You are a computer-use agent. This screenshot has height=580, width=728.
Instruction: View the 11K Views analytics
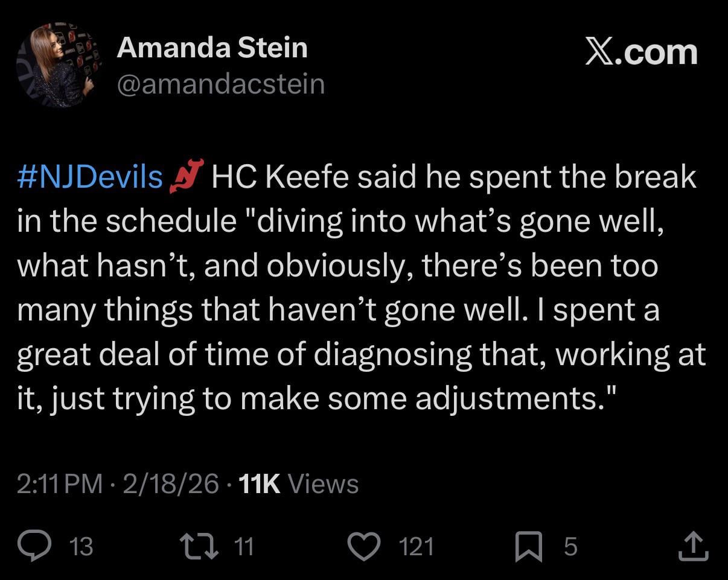tap(299, 484)
